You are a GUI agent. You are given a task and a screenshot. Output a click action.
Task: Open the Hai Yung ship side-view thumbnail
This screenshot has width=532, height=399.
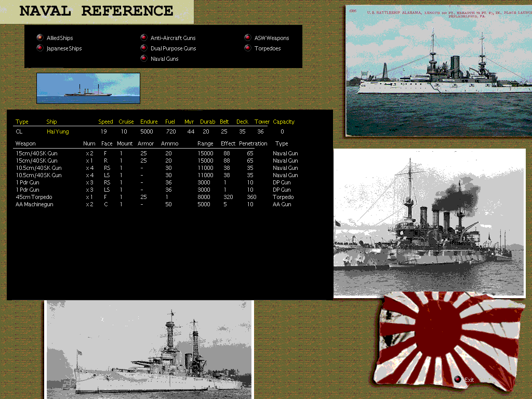pyautogui.click(x=88, y=88)
